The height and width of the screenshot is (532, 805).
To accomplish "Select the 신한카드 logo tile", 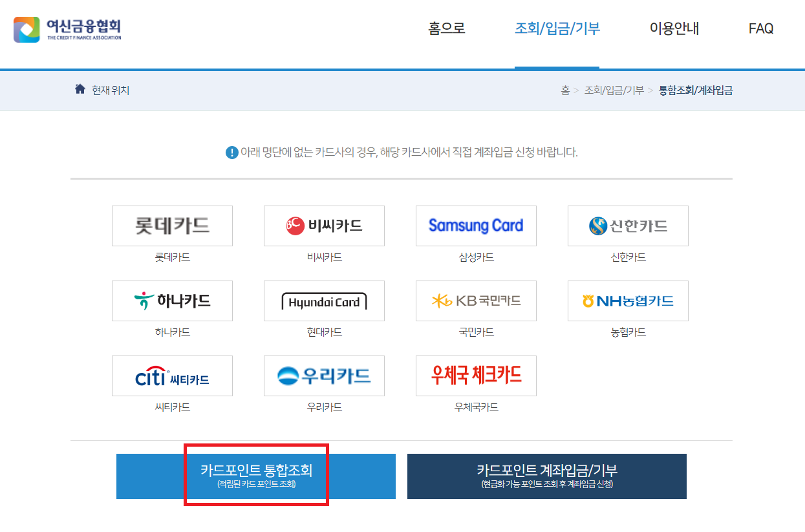I will pos(628,226).
